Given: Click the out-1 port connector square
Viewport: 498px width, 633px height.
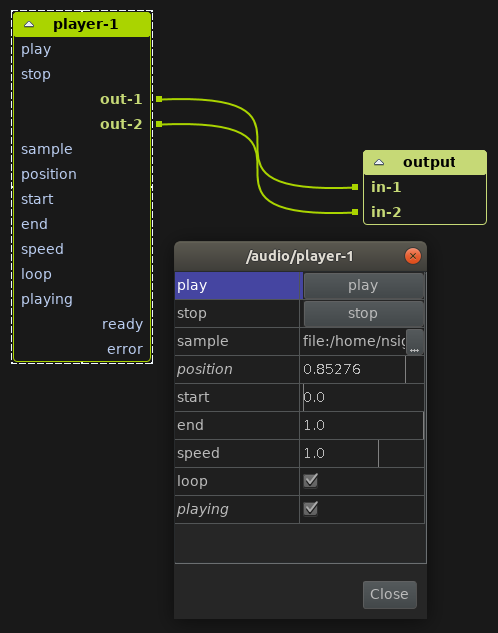Looking at the screenshot, I should click(159, 99).
